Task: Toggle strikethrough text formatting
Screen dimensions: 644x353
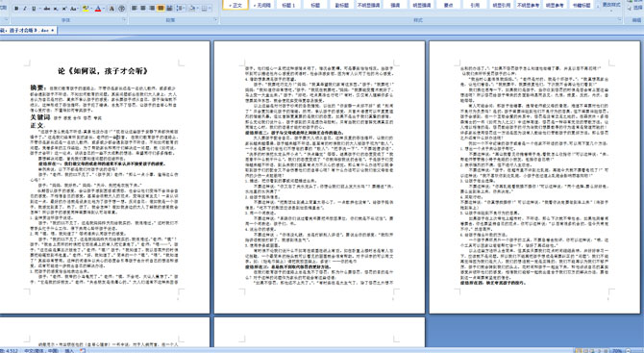Action: 47,9
